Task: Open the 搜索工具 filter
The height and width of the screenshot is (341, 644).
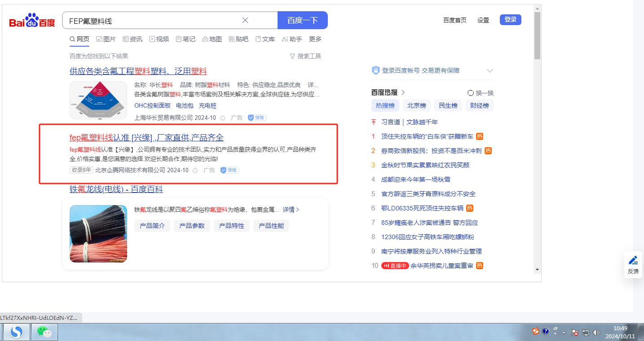Action: (305, 56)
